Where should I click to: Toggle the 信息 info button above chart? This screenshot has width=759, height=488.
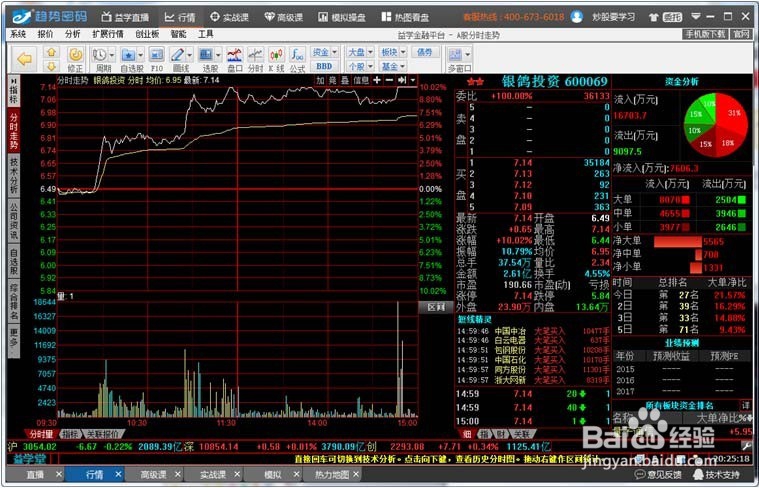tap(361, 80)
